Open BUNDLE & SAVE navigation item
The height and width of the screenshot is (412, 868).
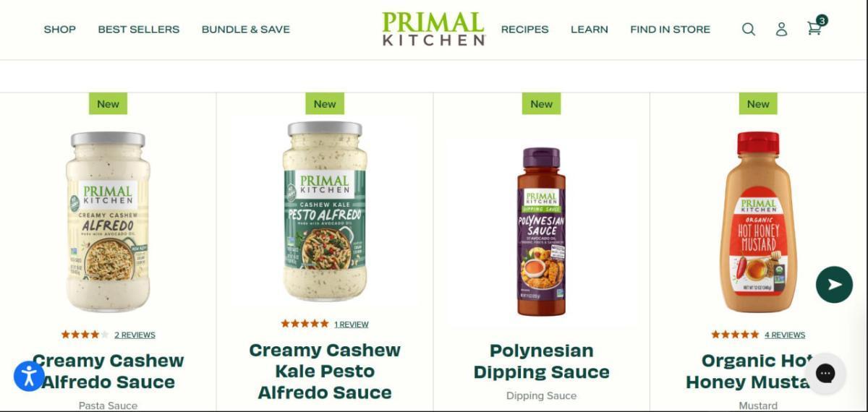[x=246, y=30]
